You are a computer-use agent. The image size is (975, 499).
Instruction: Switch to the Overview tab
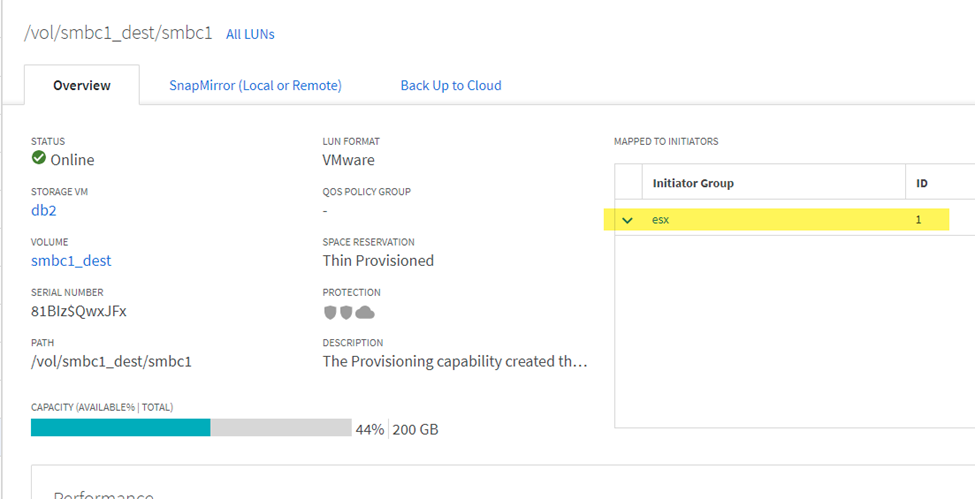[82, 86]
